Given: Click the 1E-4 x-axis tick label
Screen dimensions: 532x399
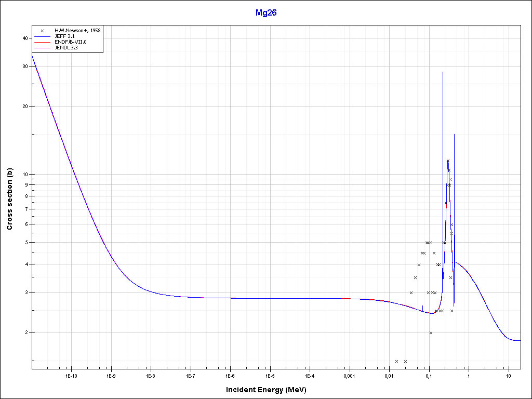Looking at the screenshot, I should 310,375.
